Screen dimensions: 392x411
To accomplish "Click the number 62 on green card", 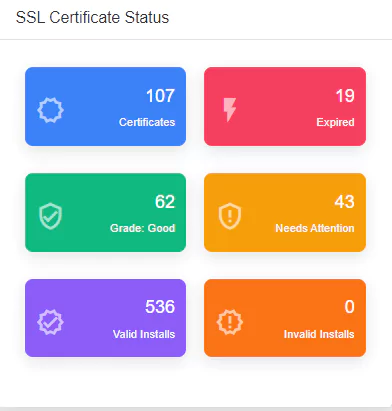I will coord(165,202).
